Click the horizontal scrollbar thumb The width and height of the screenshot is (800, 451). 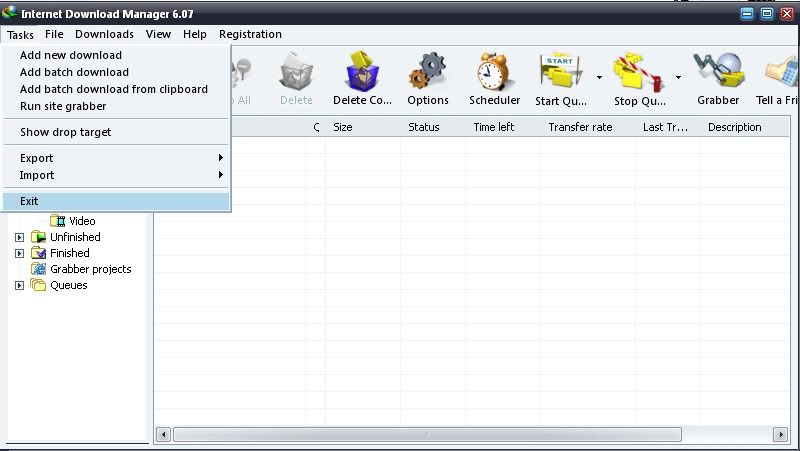(428, 435)
